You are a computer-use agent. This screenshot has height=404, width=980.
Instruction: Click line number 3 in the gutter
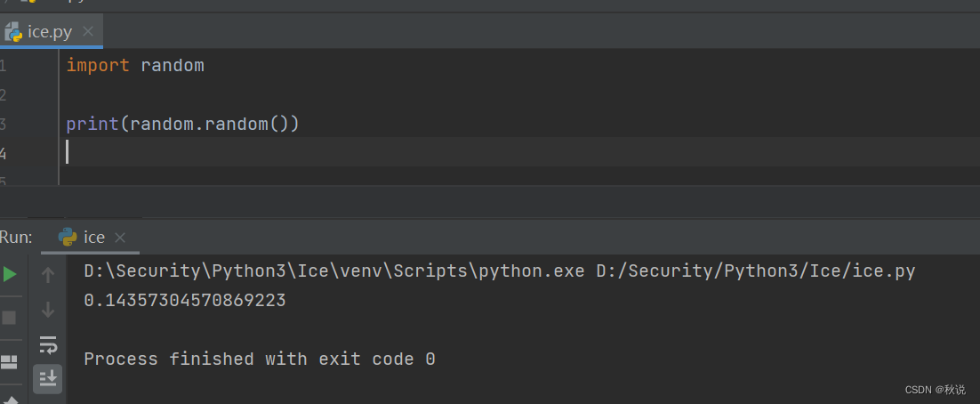[x=4, y=124]
